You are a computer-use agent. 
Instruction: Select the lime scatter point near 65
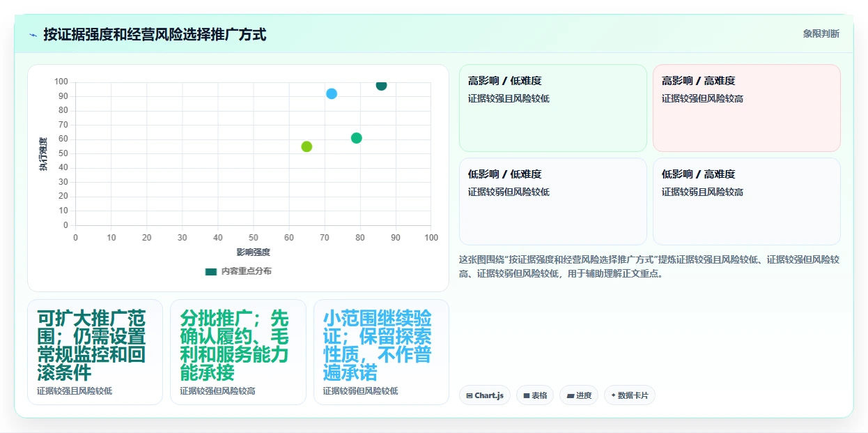(x=307, y=146)
